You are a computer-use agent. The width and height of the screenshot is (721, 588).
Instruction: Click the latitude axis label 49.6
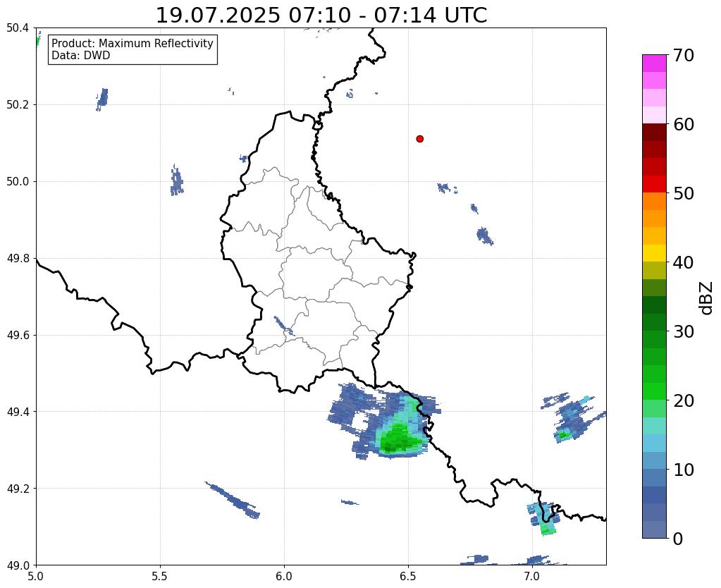click(18, 336)
